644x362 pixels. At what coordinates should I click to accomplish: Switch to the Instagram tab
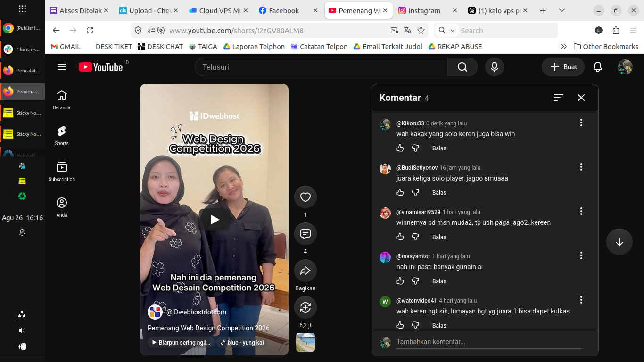click(428, 10)
